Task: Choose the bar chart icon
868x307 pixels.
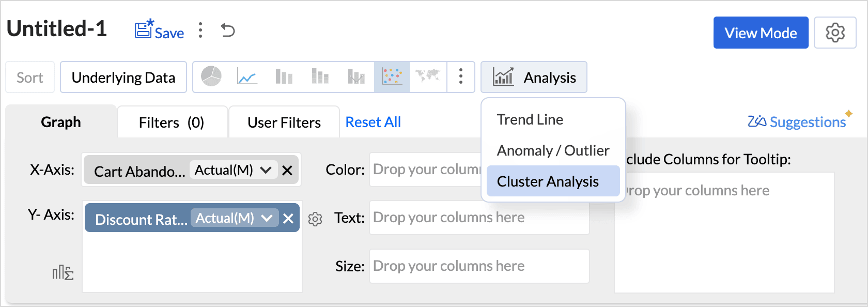Action: click(284, 77)
